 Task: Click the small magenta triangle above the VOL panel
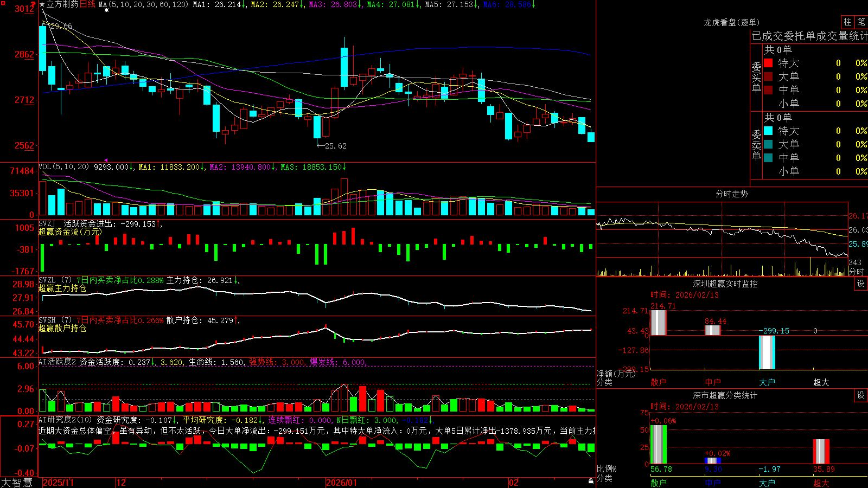point(106,160)
